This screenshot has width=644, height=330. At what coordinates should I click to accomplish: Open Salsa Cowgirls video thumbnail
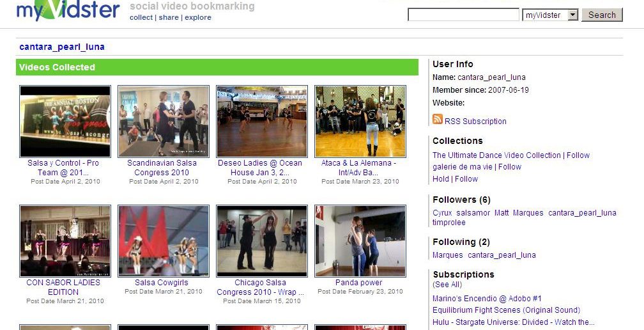click(x=164, y=241)
